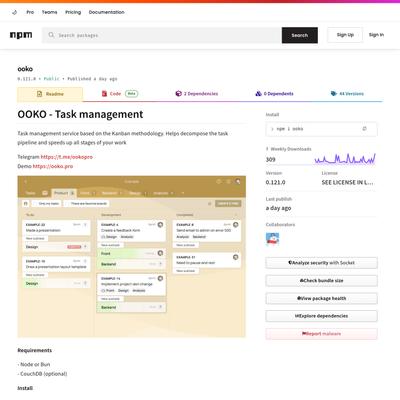
Task: Click the ooko package title
Action: (25, 69)
